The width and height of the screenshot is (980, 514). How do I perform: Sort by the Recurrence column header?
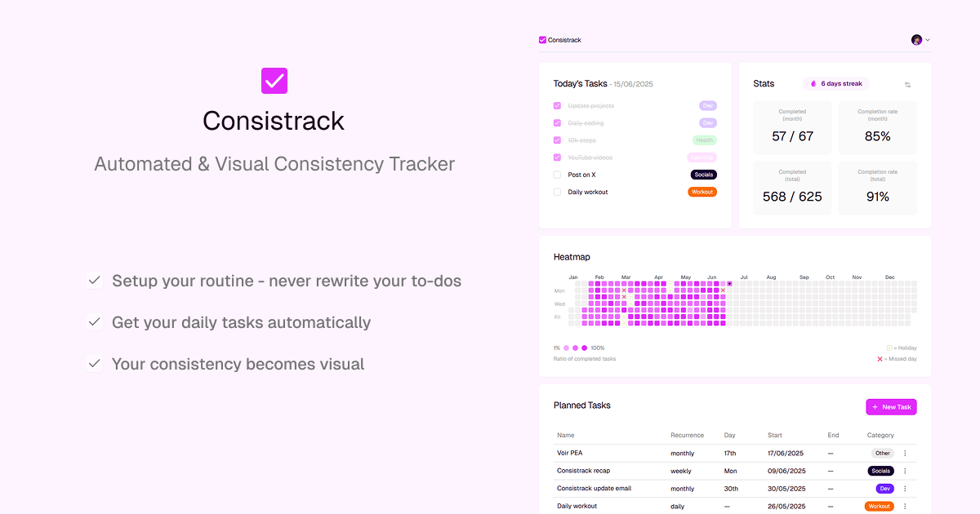(x=687, y=435)
